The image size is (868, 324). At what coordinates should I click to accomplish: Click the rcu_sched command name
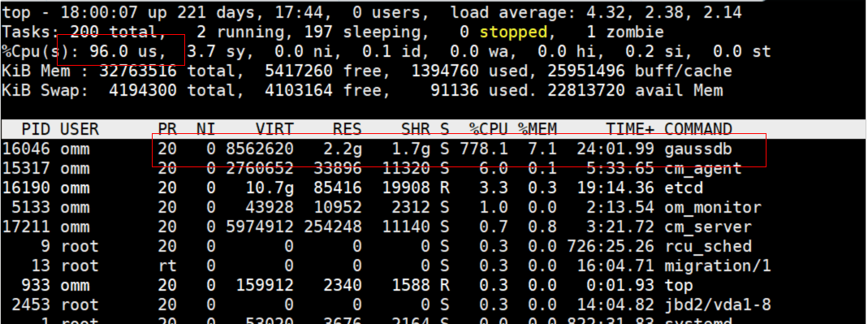click(708, 247)
